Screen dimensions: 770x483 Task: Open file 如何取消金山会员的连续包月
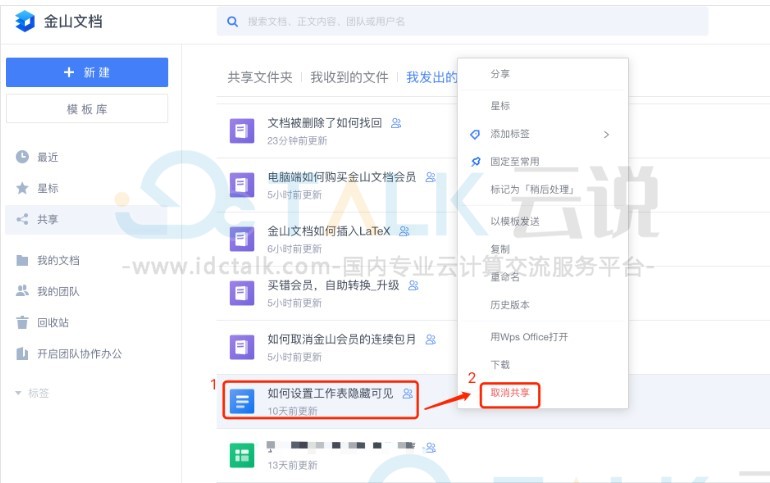(x=342, y=339)
